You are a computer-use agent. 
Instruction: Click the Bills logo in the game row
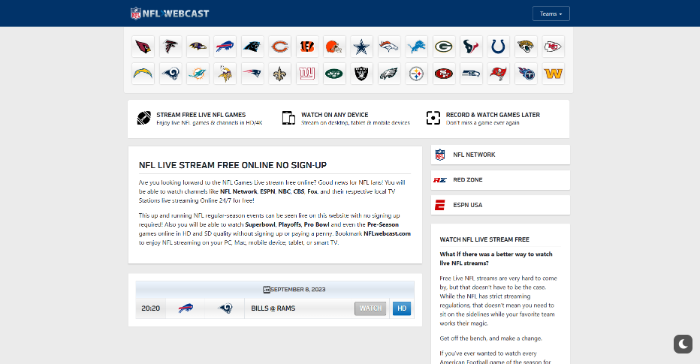click(x=186, y=308)
